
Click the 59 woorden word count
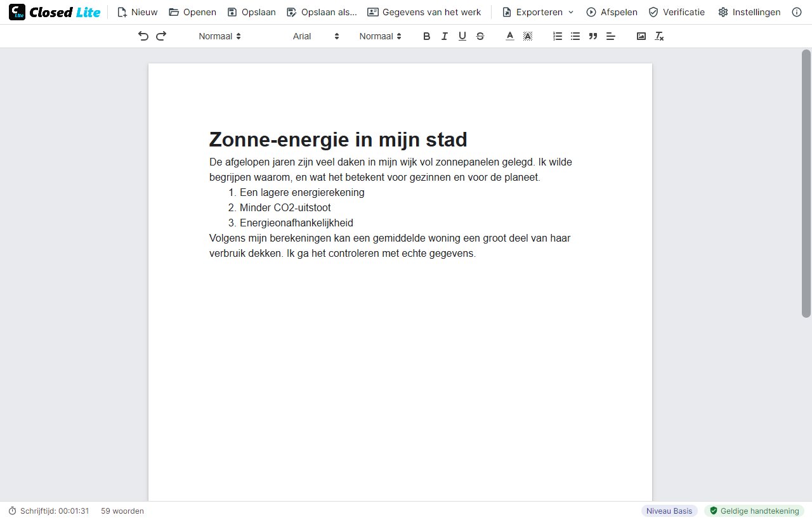click(122, 510)
